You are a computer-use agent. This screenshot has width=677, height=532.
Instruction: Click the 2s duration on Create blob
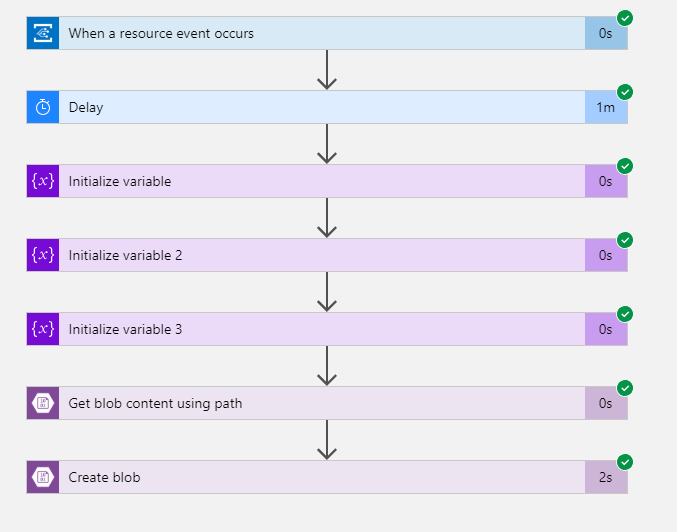coord(606,477)
